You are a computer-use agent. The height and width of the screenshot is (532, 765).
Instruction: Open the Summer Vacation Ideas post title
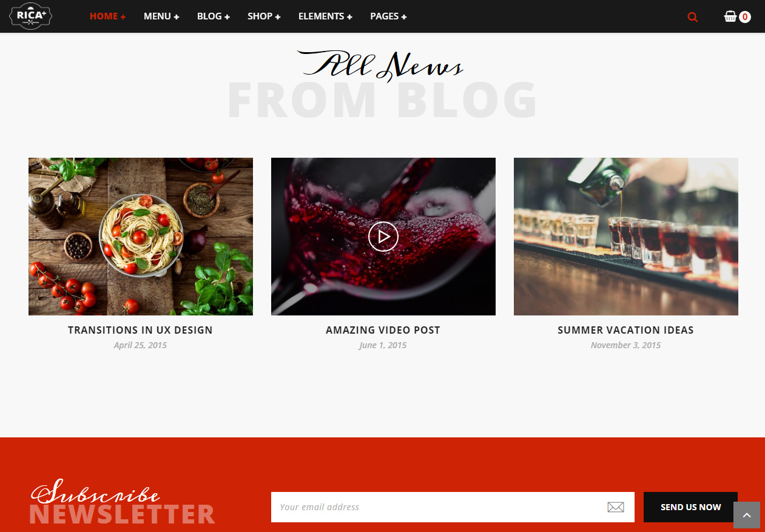625,330
